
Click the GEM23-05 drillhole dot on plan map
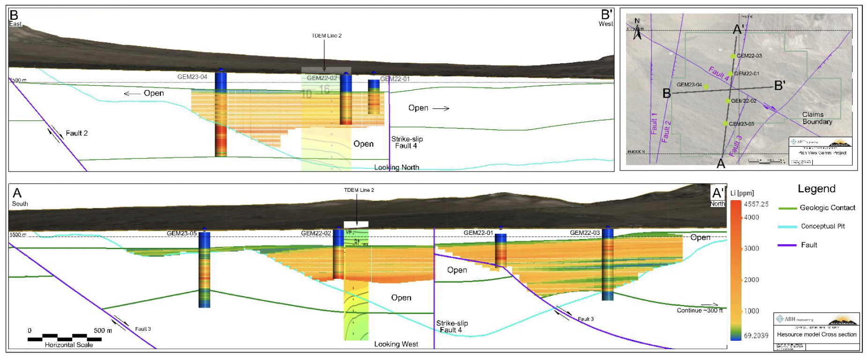(726, 124)
